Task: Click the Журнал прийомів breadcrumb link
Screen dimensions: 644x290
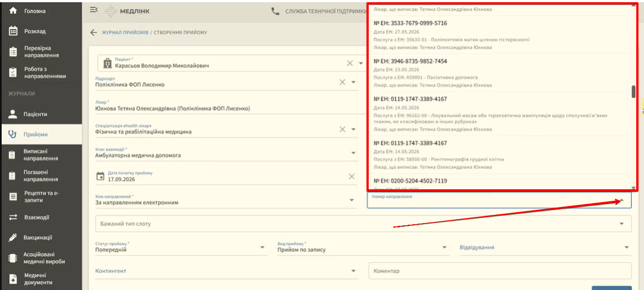Action: (x=125, y=33)
